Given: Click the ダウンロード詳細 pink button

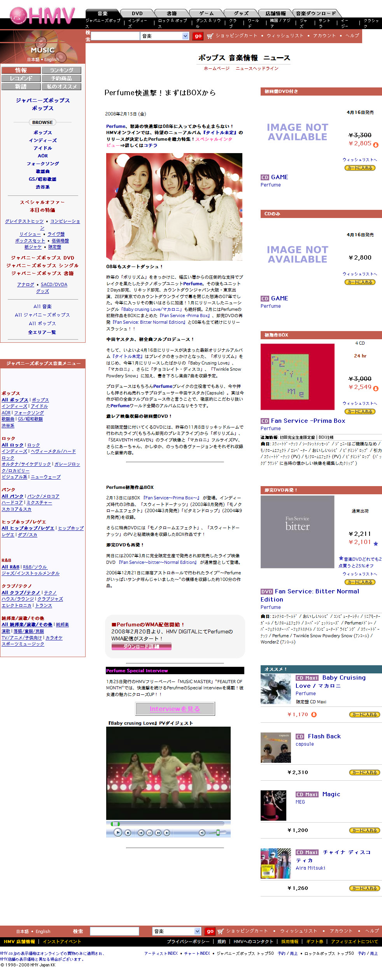Looking at the screenshot, I should click(142, 646).
